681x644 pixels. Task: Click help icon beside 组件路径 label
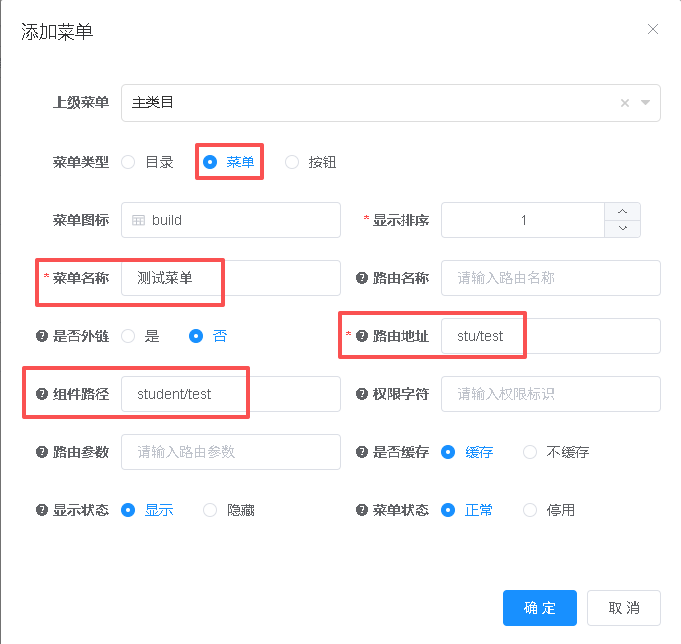42,394
